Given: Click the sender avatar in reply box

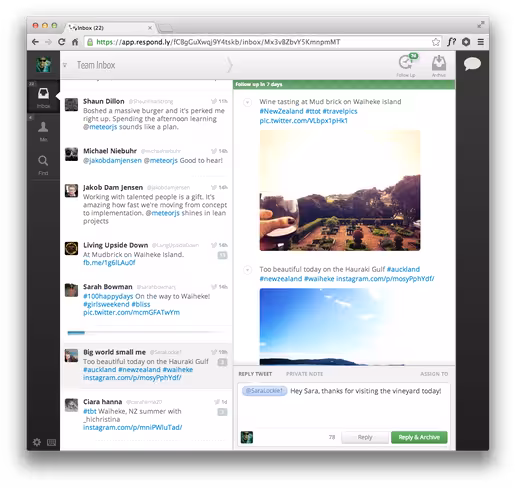Looking at the screenshot, I should pyautogui.click(x=247, y=437).
